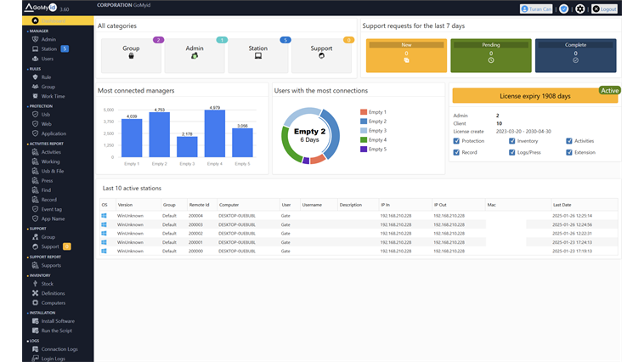Open the Turan Can user profile button
Viewport: 644px width, 362px height.
pyautogui.click(x=536, y=8)
